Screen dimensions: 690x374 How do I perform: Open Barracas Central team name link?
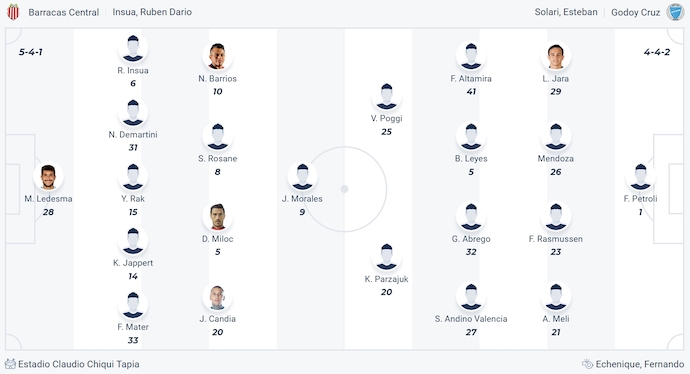[x=64, y=12]
